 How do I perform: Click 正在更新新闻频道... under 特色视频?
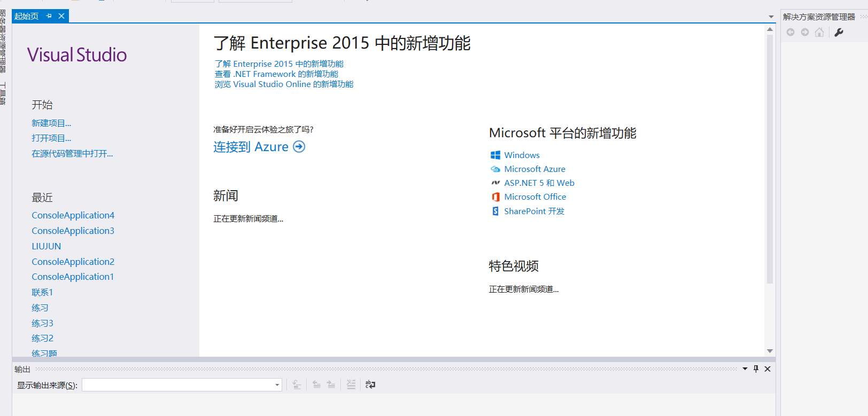(x=524, y=289)
